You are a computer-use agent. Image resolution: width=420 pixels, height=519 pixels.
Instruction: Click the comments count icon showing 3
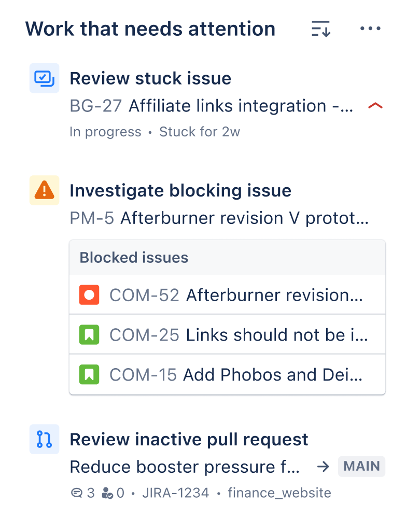(x=76, y=493)
